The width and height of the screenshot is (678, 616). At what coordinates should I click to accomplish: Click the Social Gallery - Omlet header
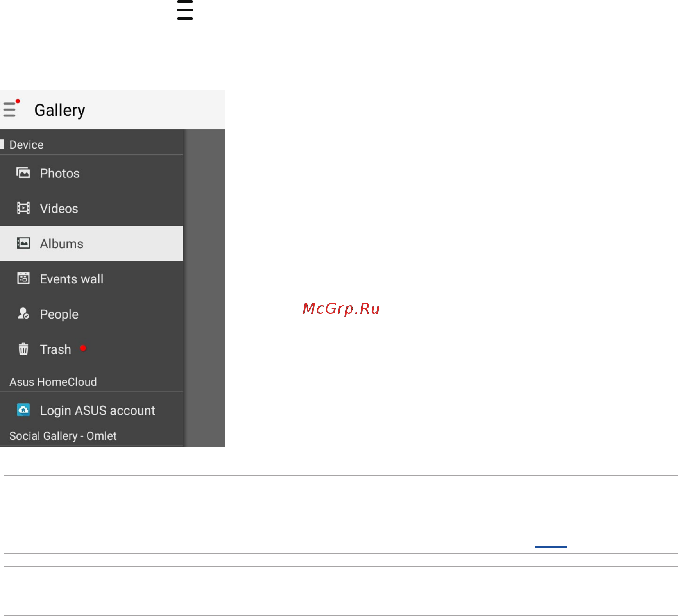tap(63, 436)
